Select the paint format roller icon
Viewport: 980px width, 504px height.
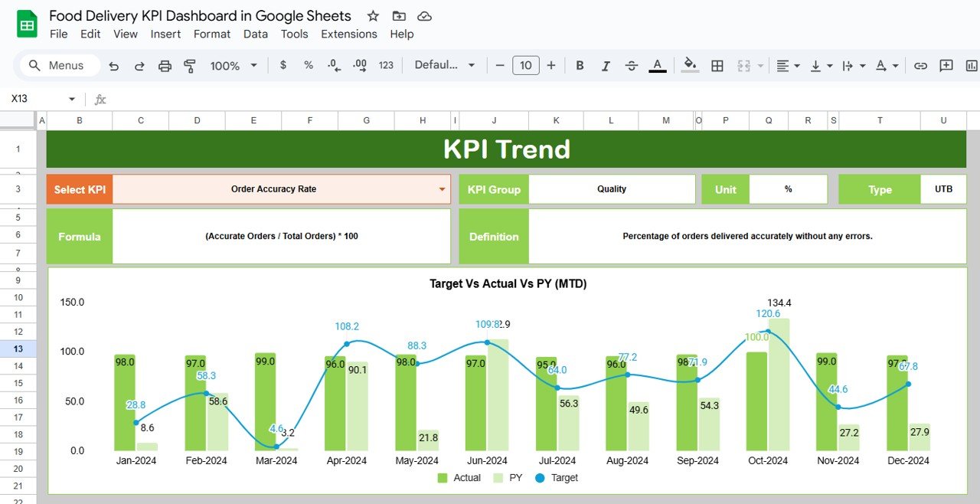coord(190,66)
